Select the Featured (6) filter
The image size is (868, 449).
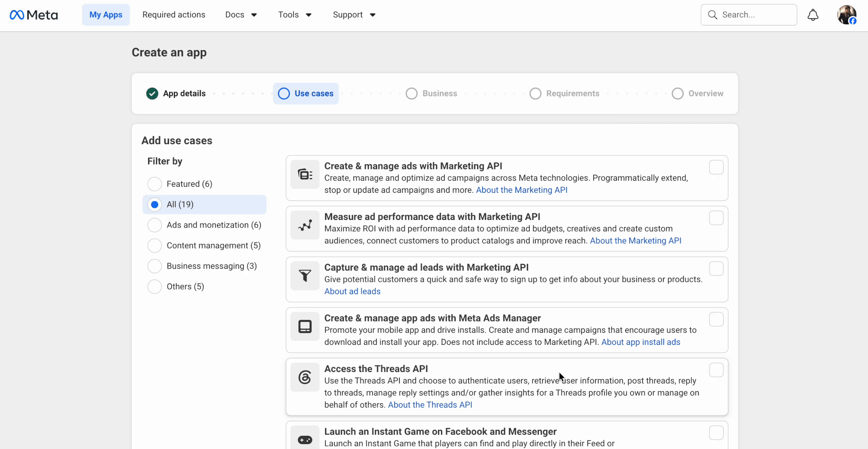pyautogui.click(x=154, y=184)
